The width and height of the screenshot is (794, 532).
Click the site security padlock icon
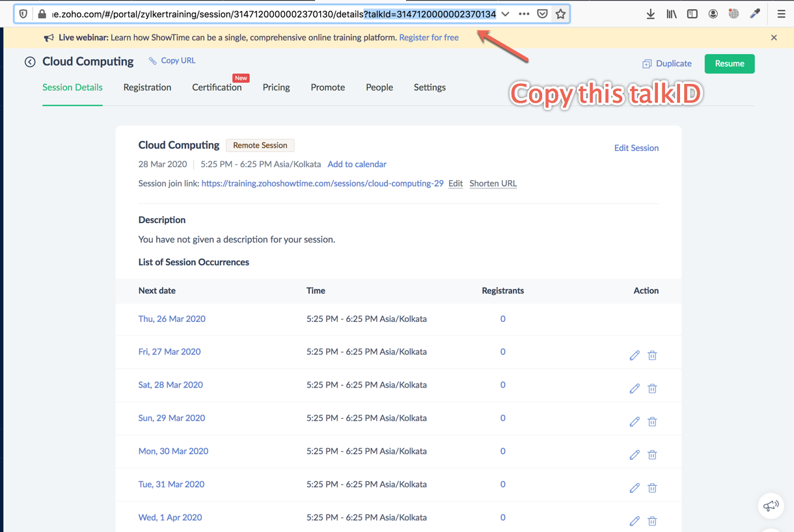42,14
